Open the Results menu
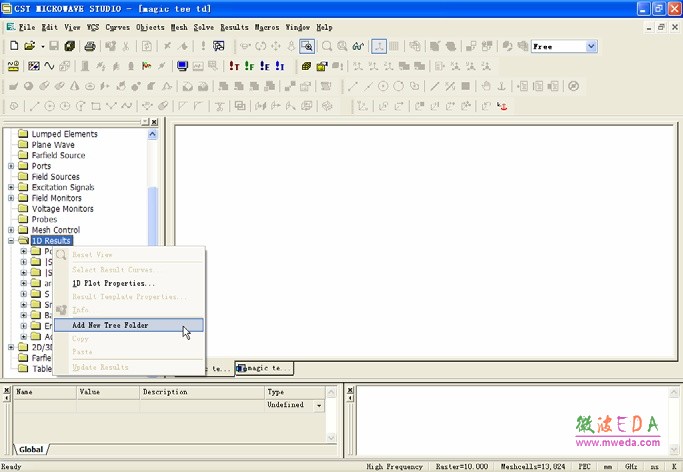Screen dimensions: 683x472 pos(234,27)
